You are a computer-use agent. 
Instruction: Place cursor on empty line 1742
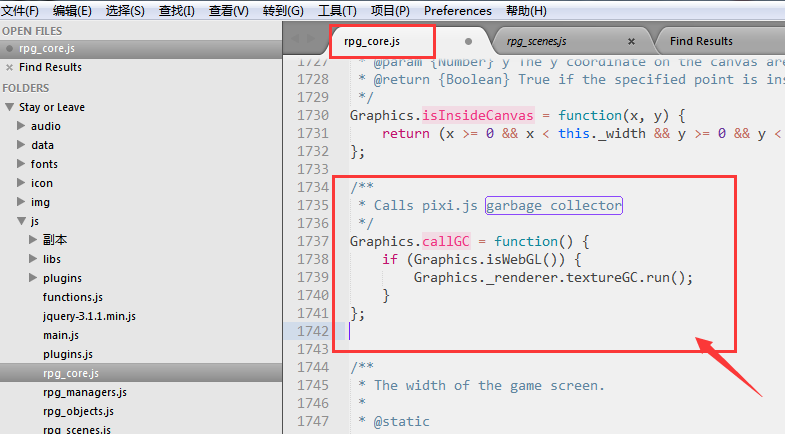pos(564,331)
